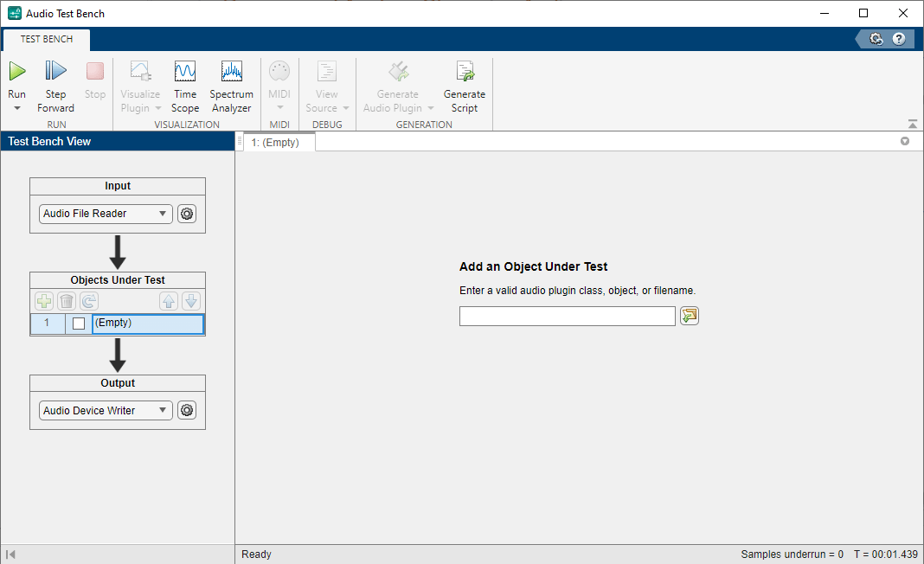Click the 'T = 00:01.439' time readout
This screenshot has width=924, height=564.
coord(886,554)
